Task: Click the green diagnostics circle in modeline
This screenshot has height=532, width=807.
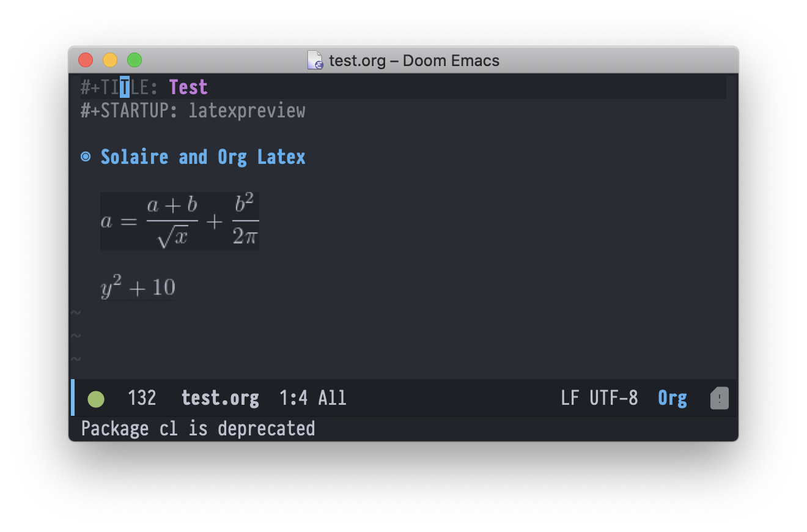Action: click(96, 398)
